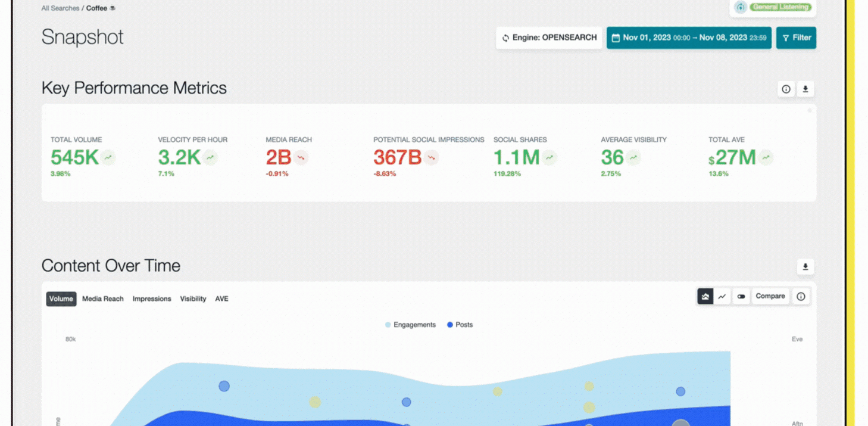Viewport: 868px width, 426px height.
Task: Go to All Searches breadcrumb link
Action: point(60,8)
